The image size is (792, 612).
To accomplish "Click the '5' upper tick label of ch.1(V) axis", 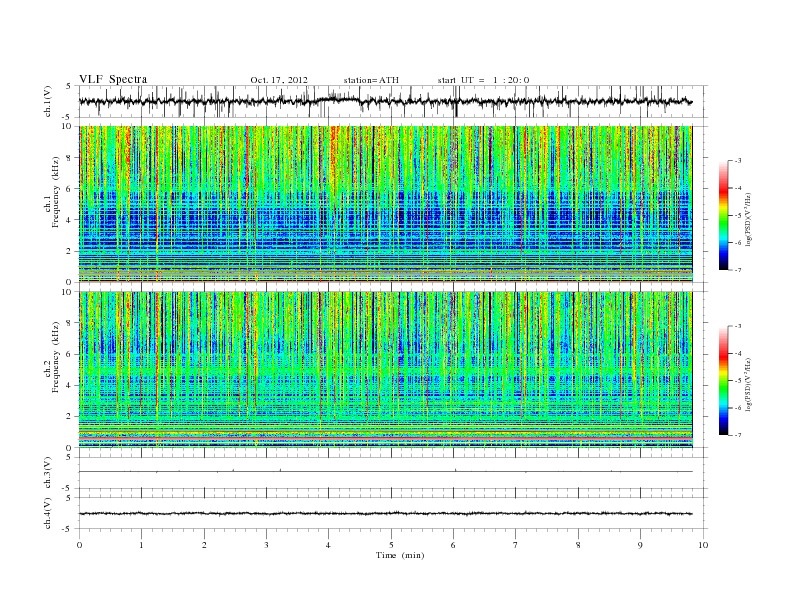I will (69, 86).
